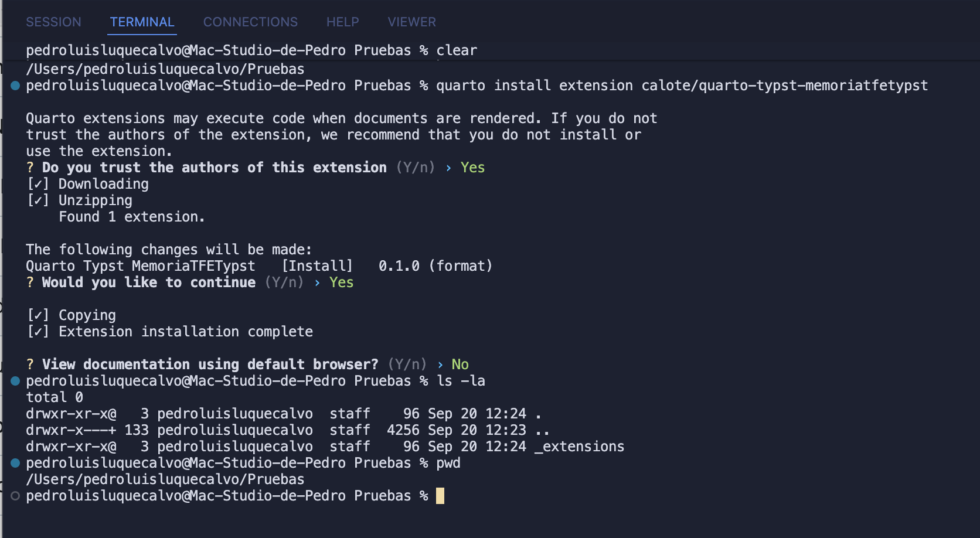Click blue marker beside quarto install command
The width and height of the screenshot is (980, 538).
15,86
